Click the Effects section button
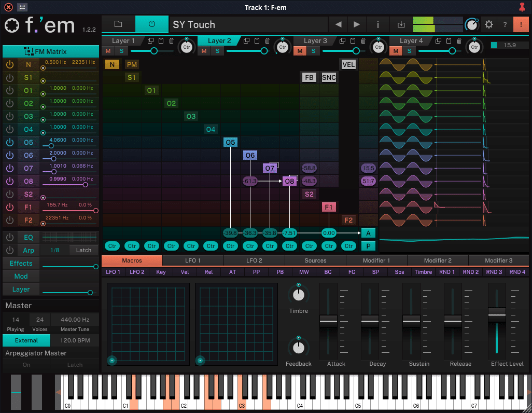The image size is (532, 413). click(x=21, y=263)
